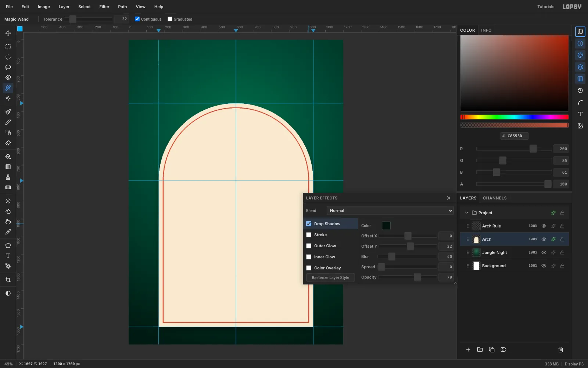Uncheck the Contiguous option

pos(137,19)
